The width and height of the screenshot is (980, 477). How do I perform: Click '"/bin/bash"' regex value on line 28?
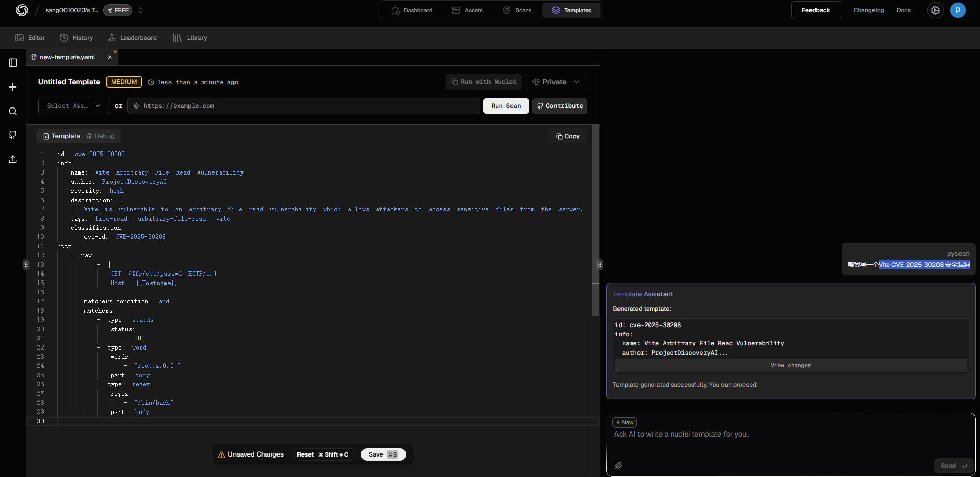click(x=154, y=403)
